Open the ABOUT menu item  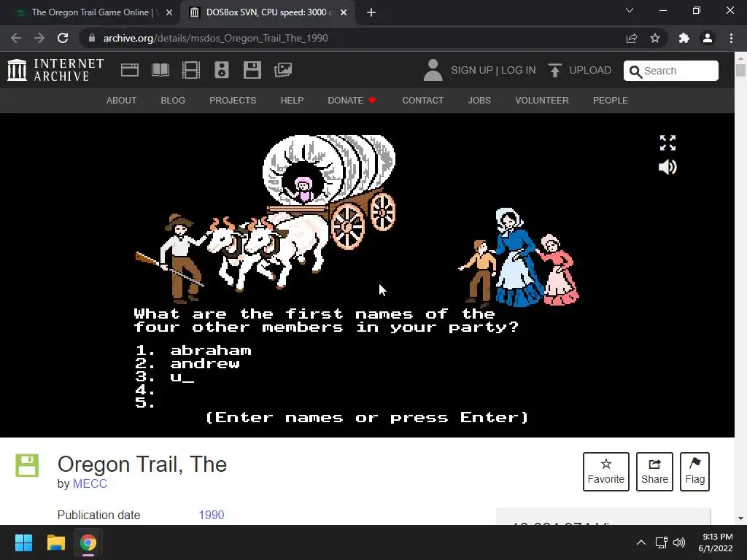122,101
